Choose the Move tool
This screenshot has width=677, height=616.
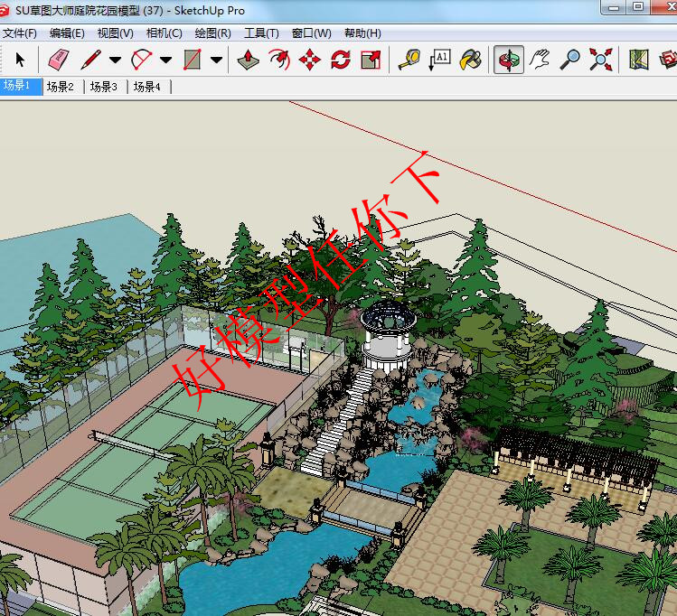tap(309, 60)
